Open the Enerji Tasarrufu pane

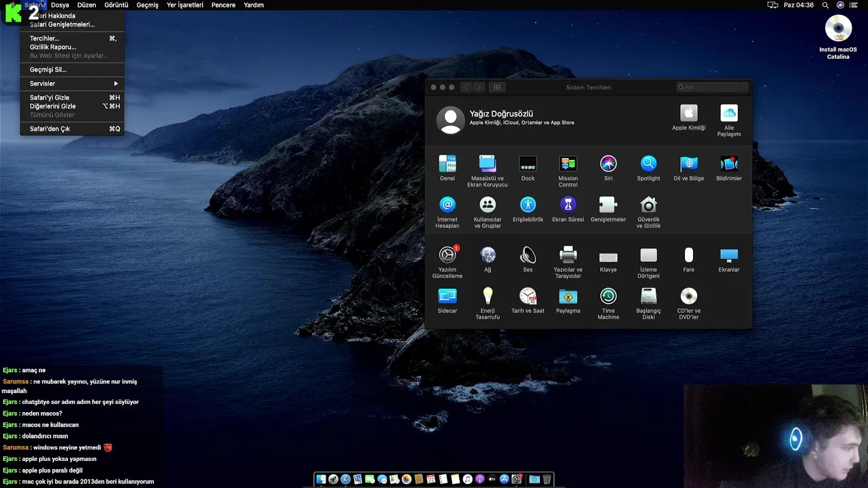pos(488,303)
